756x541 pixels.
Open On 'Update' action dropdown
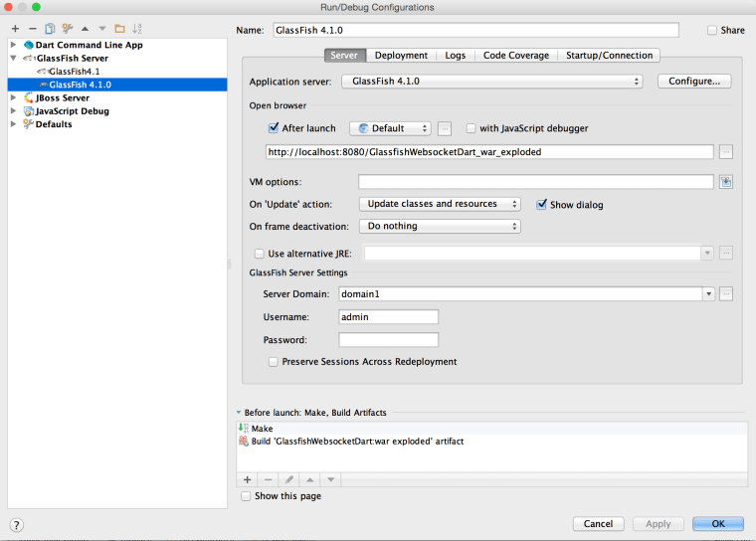440,204
